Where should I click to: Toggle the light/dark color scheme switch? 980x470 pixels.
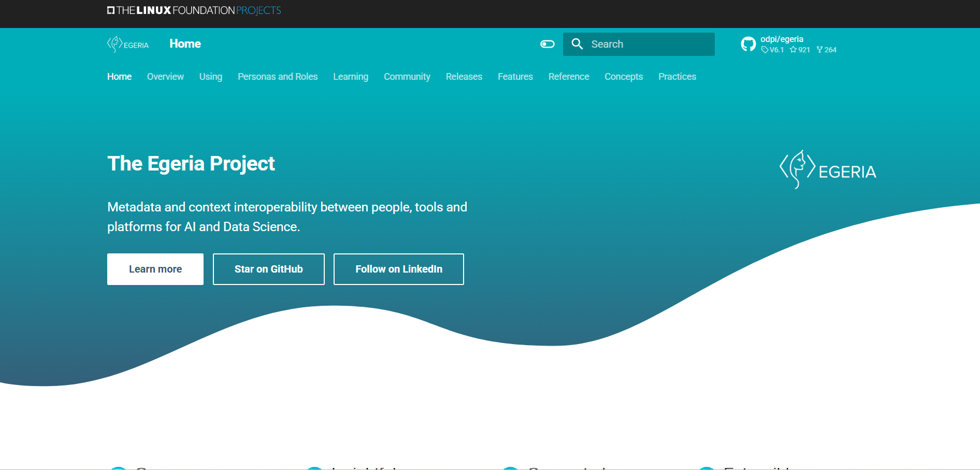(547, 44)
